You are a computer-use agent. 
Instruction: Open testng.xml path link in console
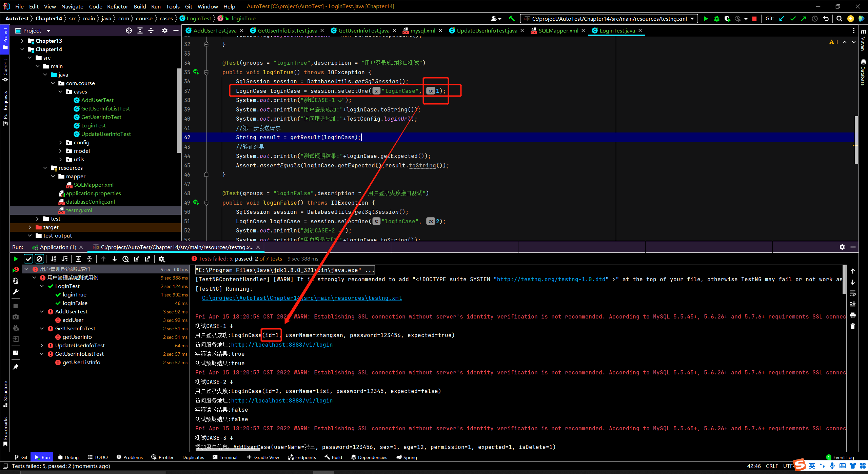[x=302, y=298]
